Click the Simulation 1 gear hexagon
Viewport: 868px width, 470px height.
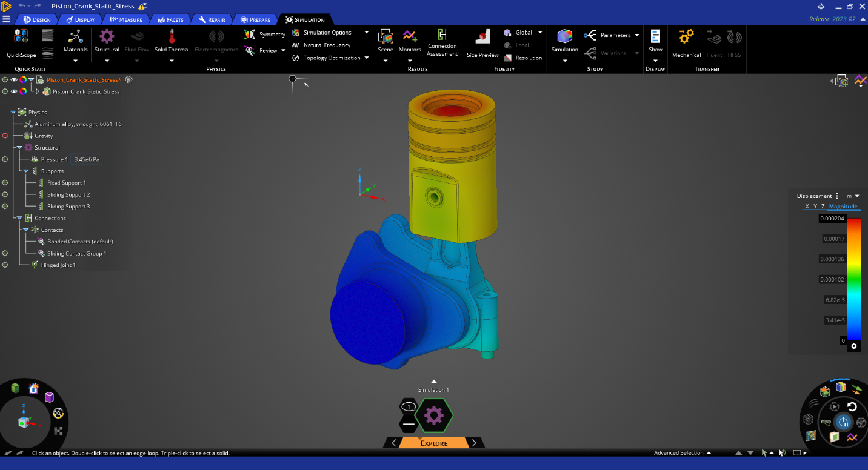click(x=434, y=415)
